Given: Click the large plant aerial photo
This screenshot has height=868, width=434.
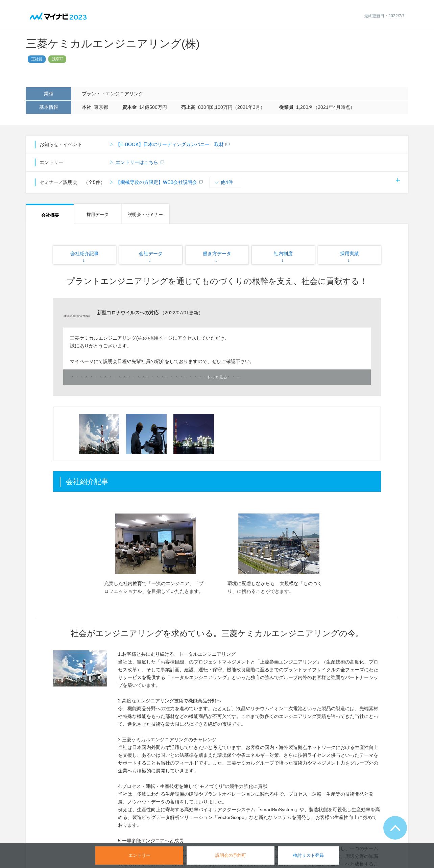Looking at the screenshot, I should (279, 544).
